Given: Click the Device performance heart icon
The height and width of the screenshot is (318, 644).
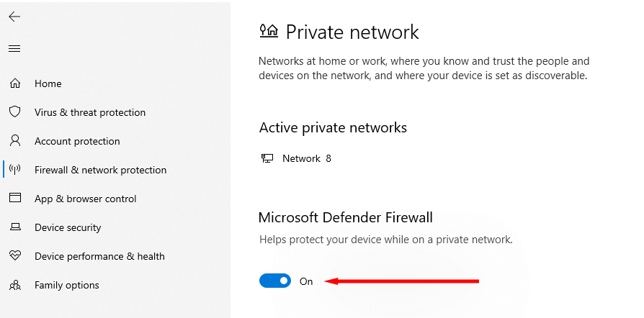Looking at the screenshot, I should click(x=14, y=256).
